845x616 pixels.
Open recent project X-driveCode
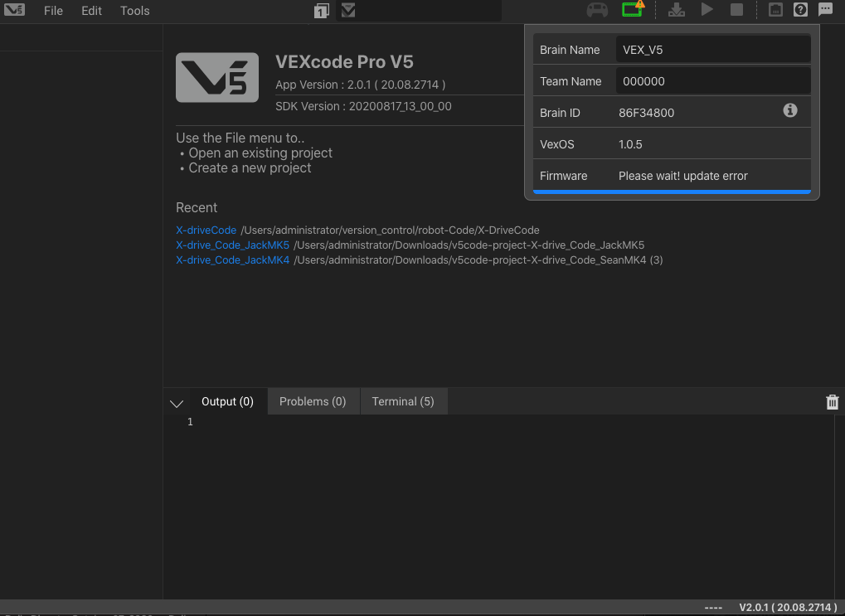(x=206, y=230)
